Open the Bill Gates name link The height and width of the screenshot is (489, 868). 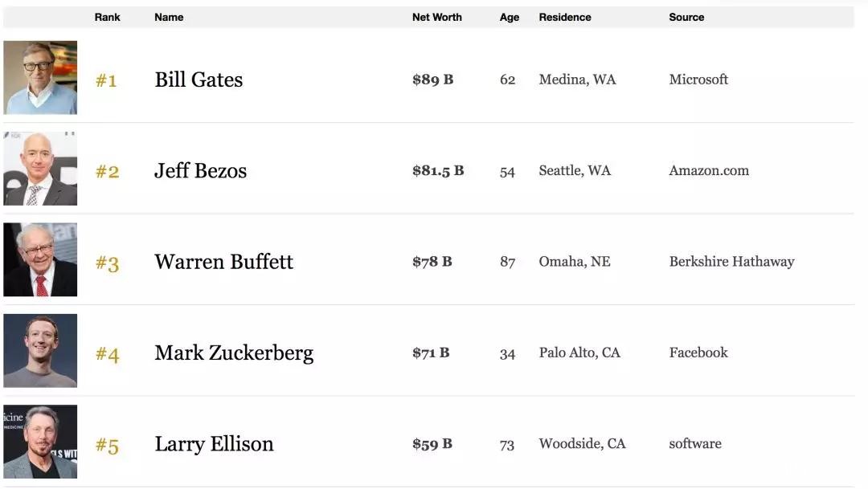(199, 79)
